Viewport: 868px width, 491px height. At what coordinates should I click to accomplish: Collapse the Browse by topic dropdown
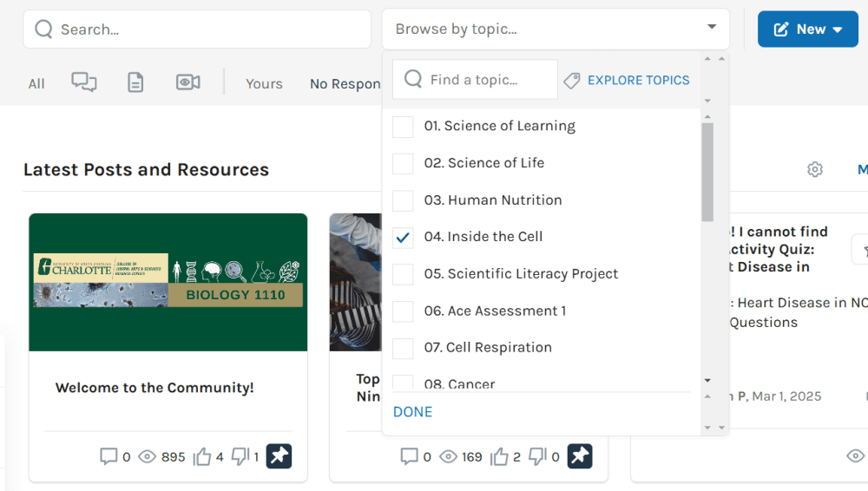(x=712, y=28)
